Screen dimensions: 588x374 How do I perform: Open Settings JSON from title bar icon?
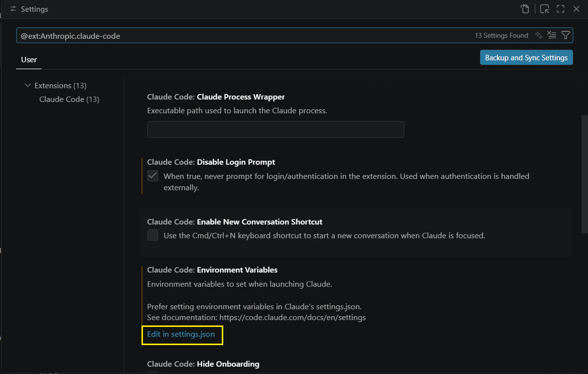click(524, 9)
